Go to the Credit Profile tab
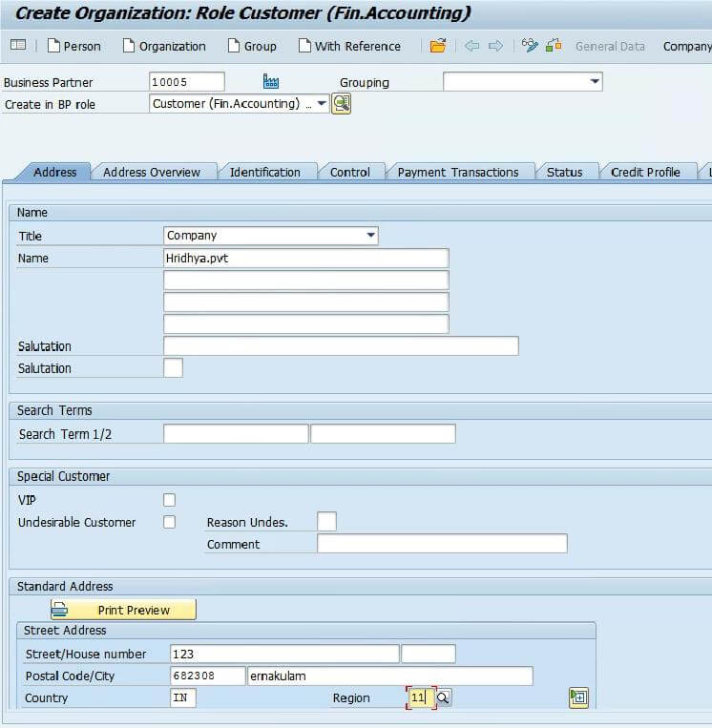 point(645,173)
